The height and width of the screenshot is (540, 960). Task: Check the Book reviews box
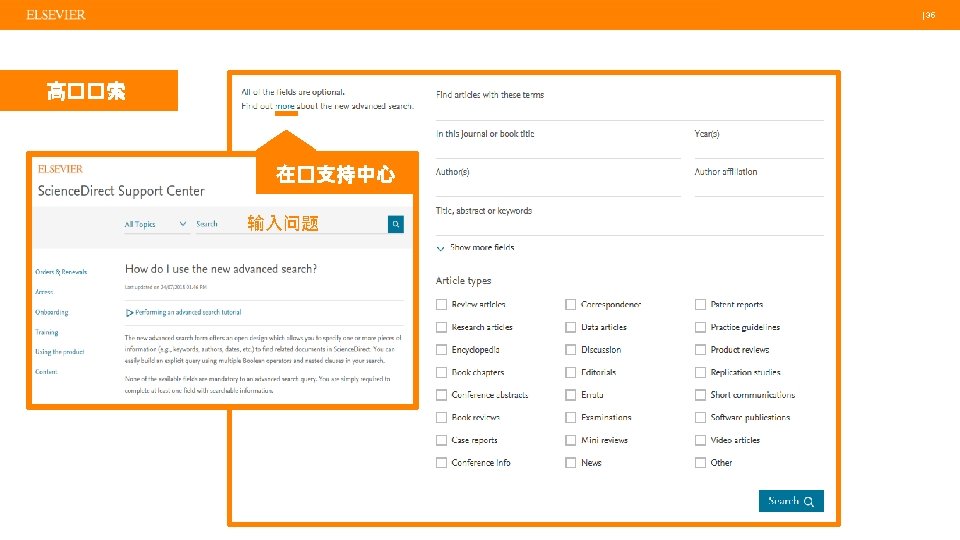pos(441,418)
